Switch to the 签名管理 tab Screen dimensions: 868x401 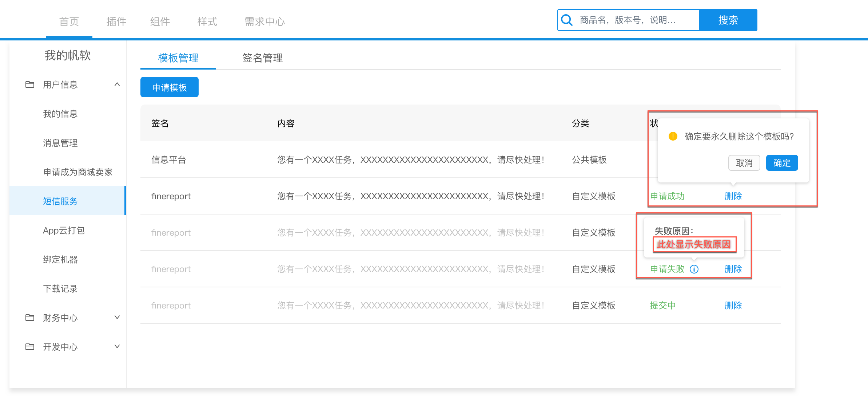click(x=262, y=58)
